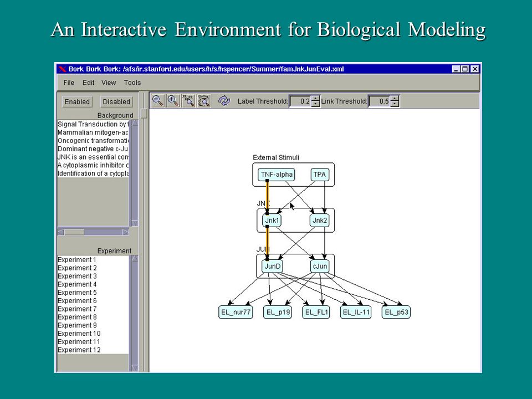This screenshot has width=532, height=399.
Task: Select the EL_nur77 node
Action: [236, 312]
